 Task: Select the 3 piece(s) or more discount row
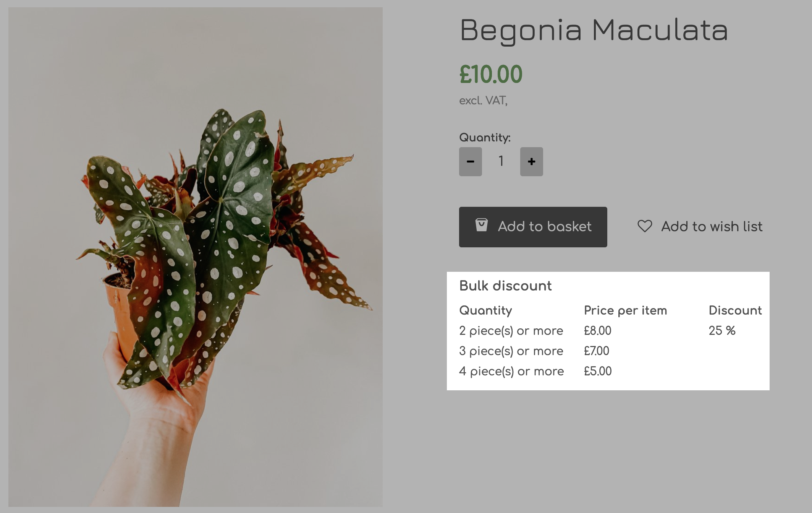coord(511,351)
